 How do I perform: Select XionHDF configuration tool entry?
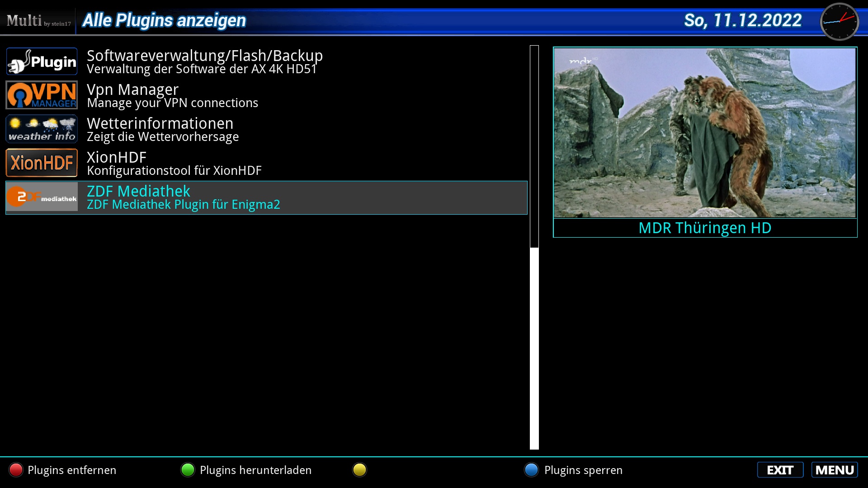pyautogui.click(x=174, y=164)
